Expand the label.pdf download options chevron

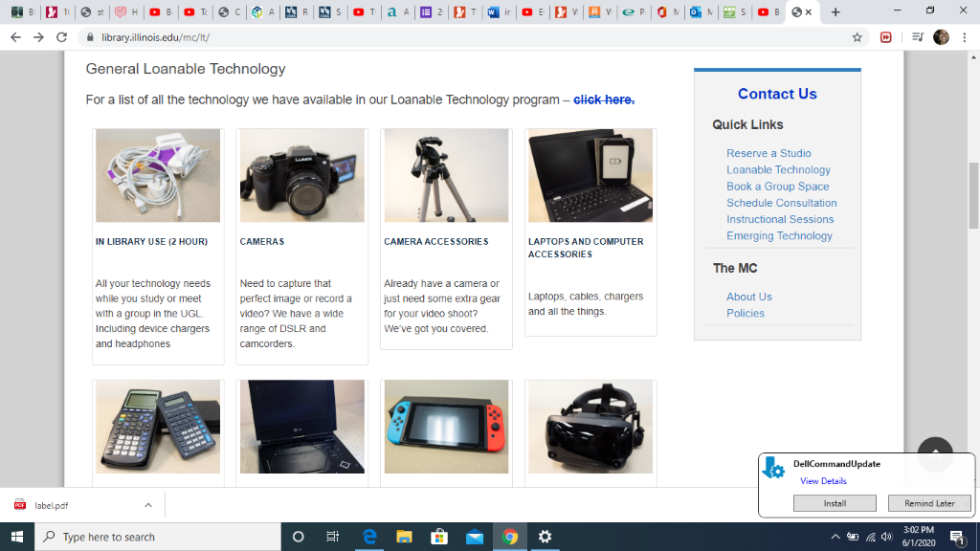148,505
